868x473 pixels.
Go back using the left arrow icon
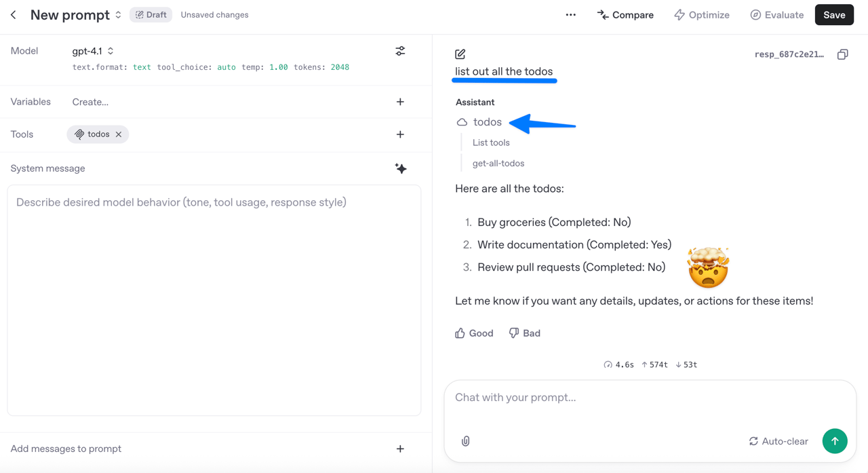[14, 15]
